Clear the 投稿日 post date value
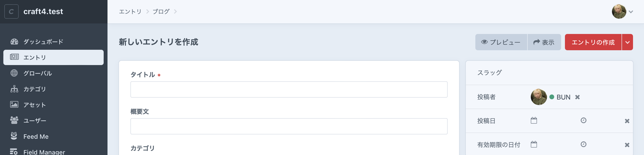 [x=627, y=121]
